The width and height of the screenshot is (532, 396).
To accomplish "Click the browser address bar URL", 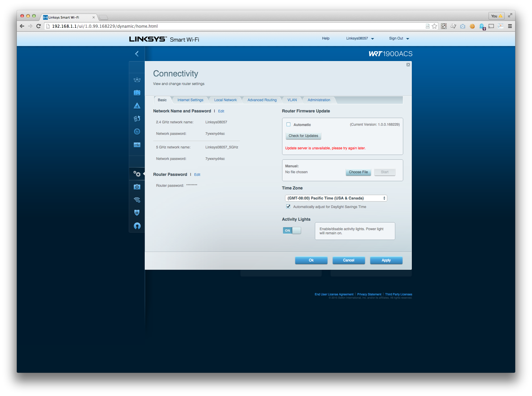I will pyautogui.click(x=105, y=26).
